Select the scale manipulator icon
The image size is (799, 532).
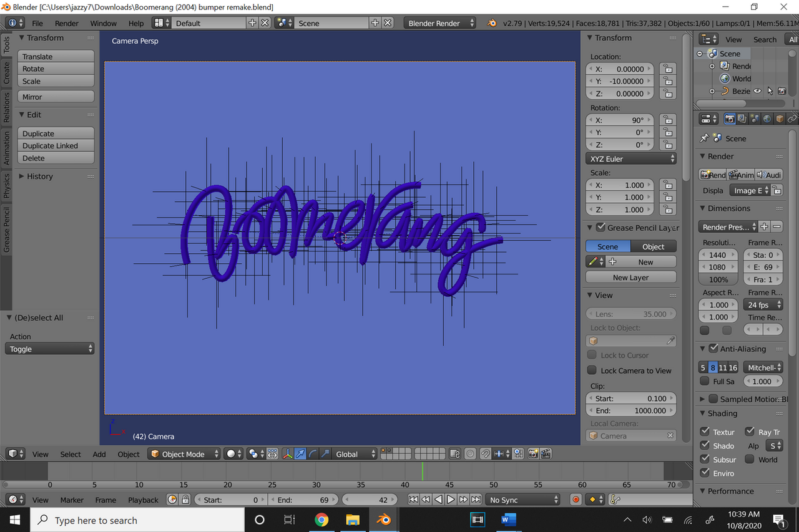coord(325,454)
